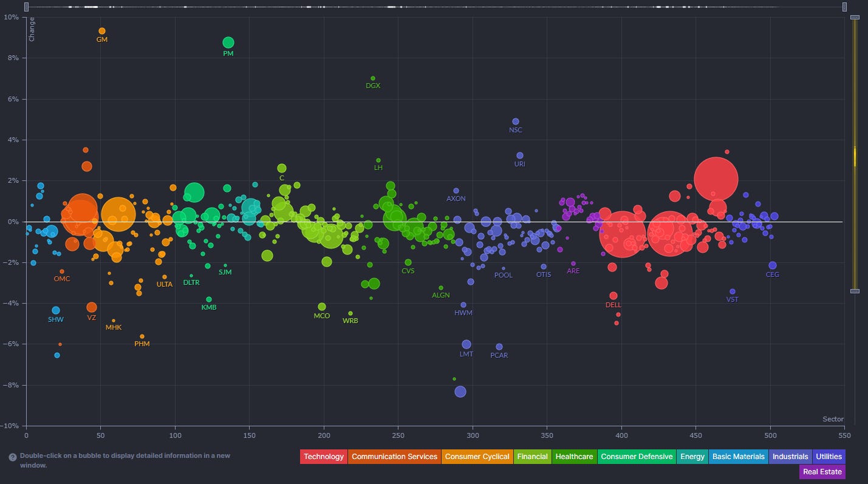Hide the Energy sector bubbles
This screenshot has width=868, height=484.
[692, 457]
